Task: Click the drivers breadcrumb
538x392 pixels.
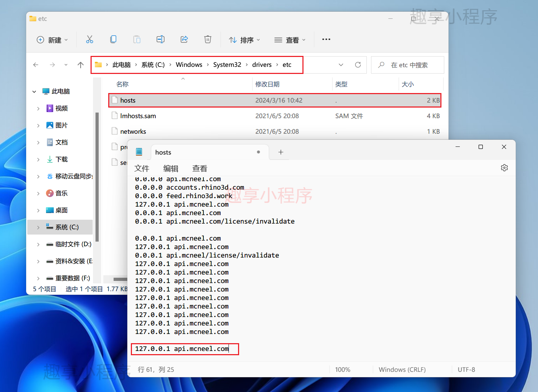Action: coord(262,65)
